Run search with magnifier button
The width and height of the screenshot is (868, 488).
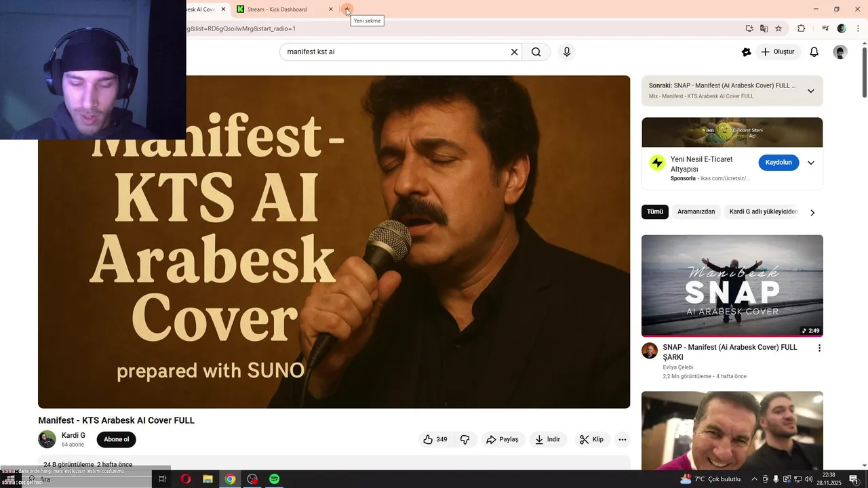pos(536,52)
